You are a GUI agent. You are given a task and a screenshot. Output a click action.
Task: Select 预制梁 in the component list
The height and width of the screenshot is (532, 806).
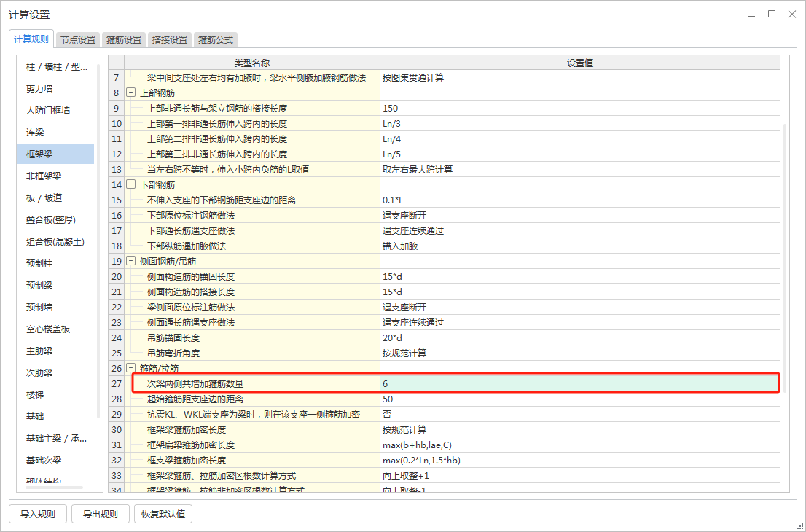coord(56,285)
